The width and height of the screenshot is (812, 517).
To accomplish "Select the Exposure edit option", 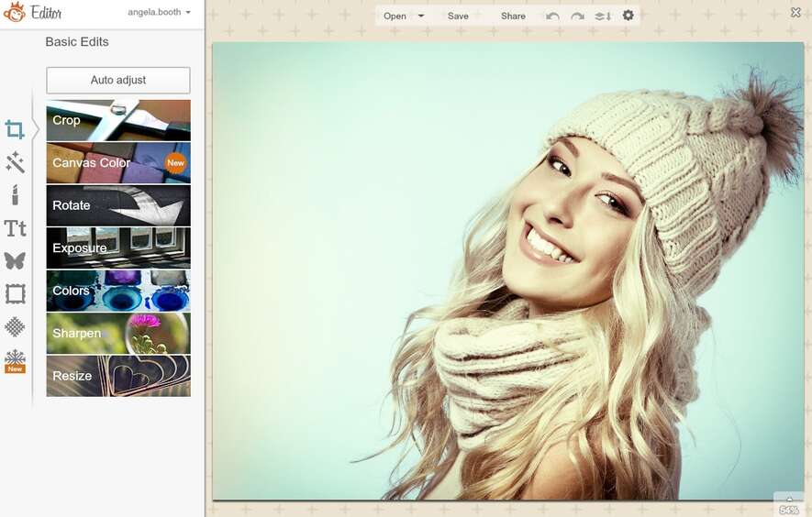I will 118,247.
